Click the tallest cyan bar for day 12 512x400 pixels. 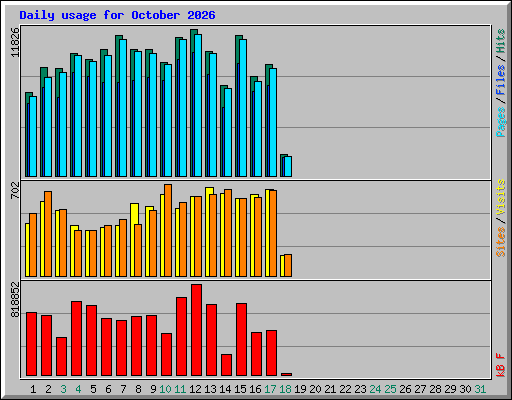[x=198, y=105]
